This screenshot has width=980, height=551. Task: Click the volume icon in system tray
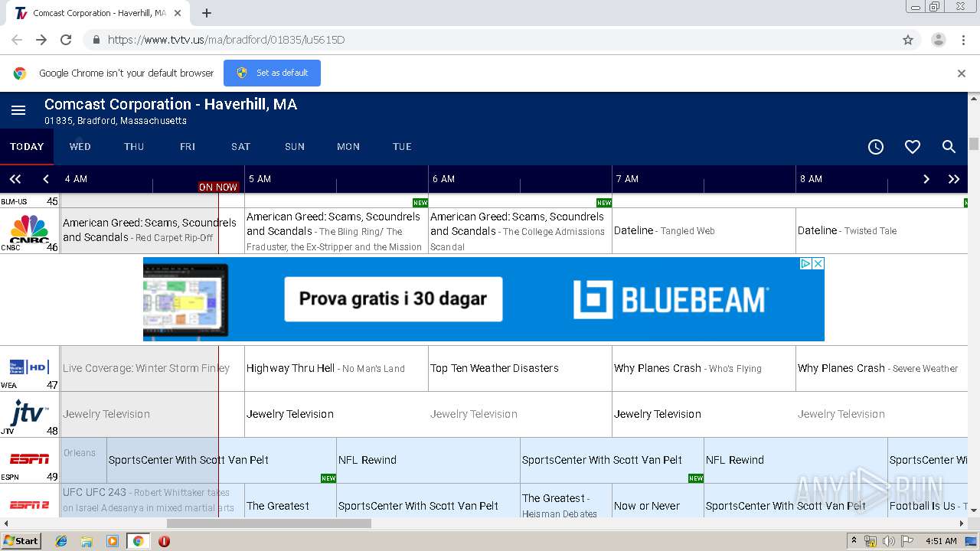889,541
